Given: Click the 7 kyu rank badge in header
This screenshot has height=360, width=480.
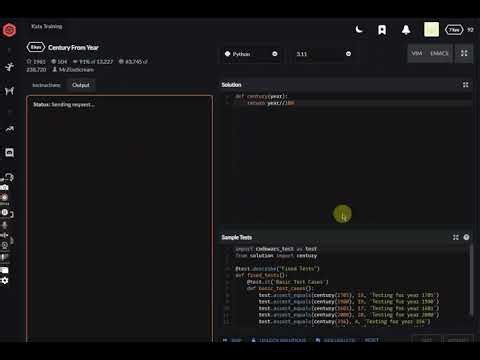Looking at the screenshot, I should click(454, 30).
